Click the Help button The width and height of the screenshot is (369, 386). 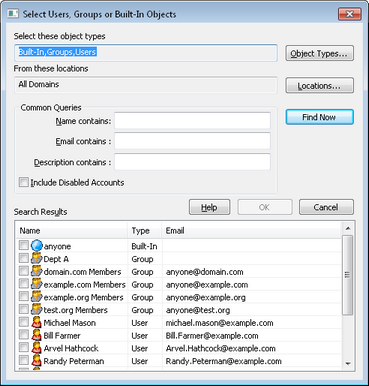209,207
